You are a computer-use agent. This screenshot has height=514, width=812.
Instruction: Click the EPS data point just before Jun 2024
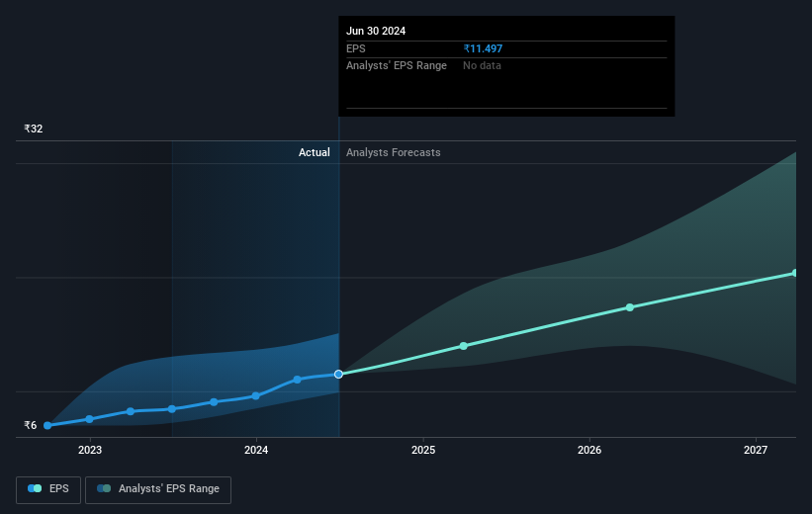(298, 380)
